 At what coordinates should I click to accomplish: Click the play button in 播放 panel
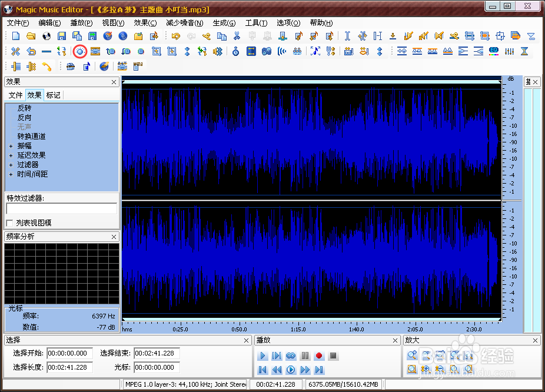coord(262,356)
